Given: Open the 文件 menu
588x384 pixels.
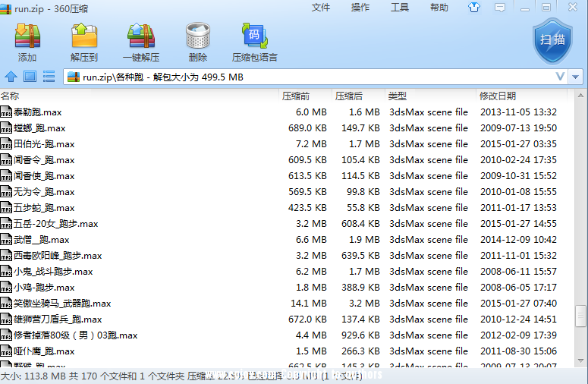Looking at the screenshot, I should tap(321, 8).
